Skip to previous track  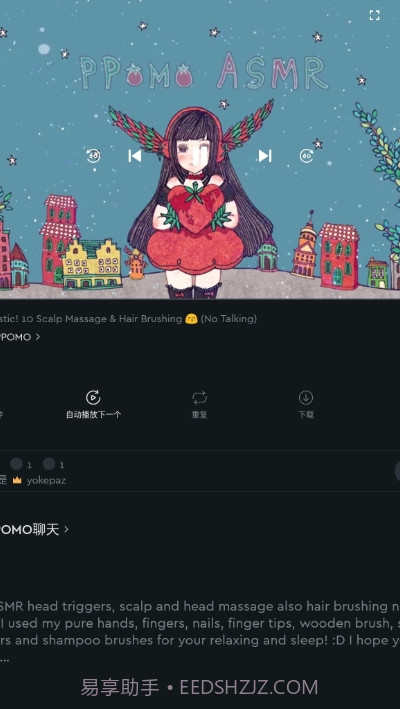coord(135,156)
